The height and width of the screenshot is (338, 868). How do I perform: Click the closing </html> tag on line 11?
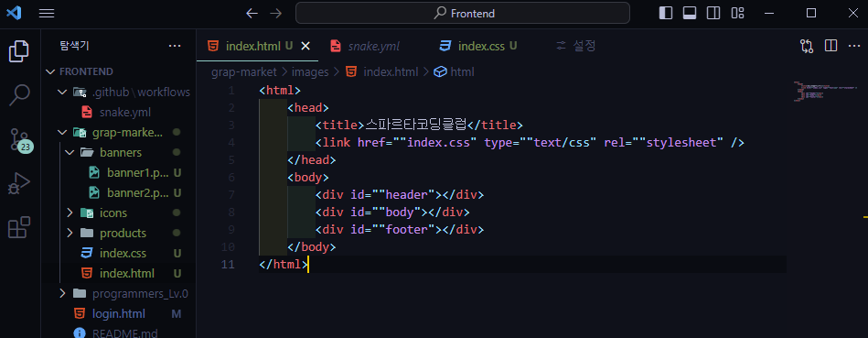pos(284,265)
